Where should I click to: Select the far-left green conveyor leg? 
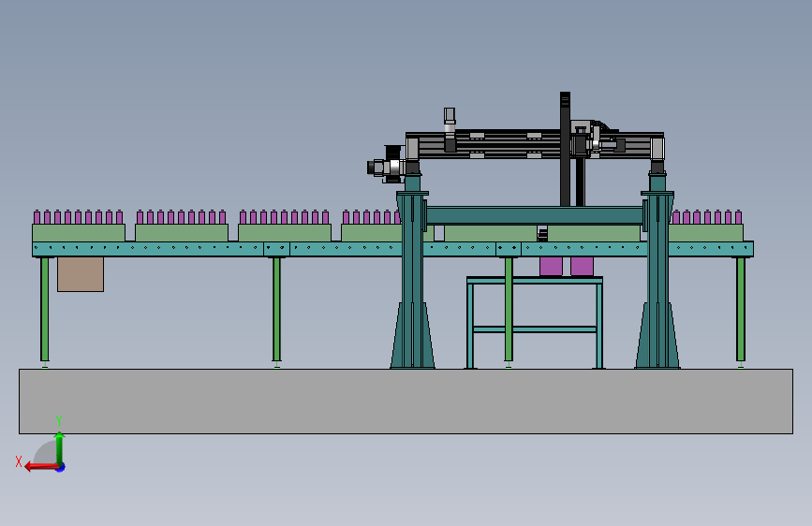(x=45, y=309)
